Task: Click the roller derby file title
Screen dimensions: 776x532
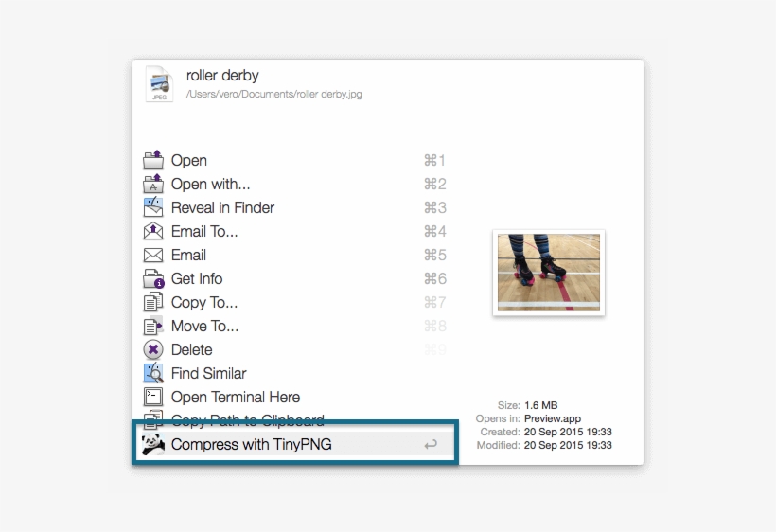Action: point(222,75)
